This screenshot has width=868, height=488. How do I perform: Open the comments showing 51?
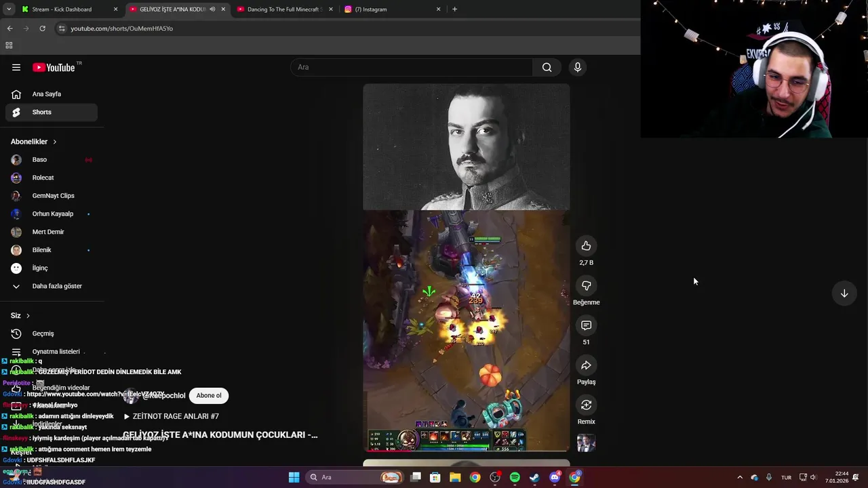(x=586, y=326)
